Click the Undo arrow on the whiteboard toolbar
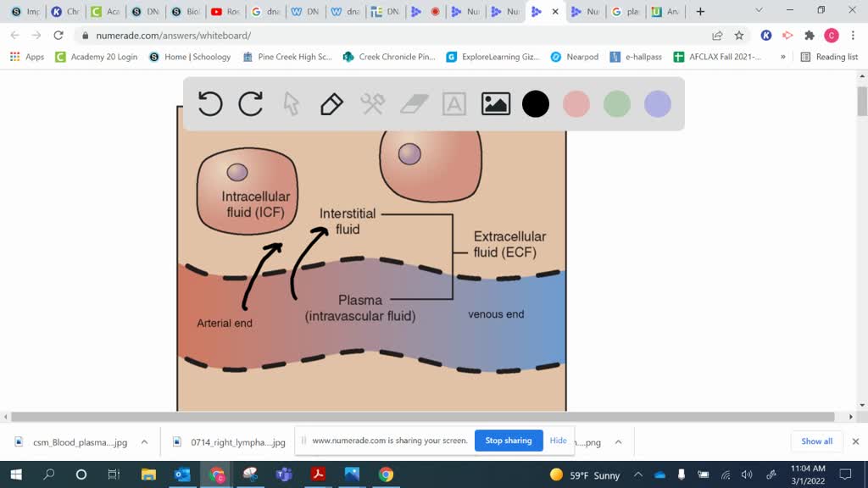The width and height of the screenshot is (868, 488). pos(210,103)
